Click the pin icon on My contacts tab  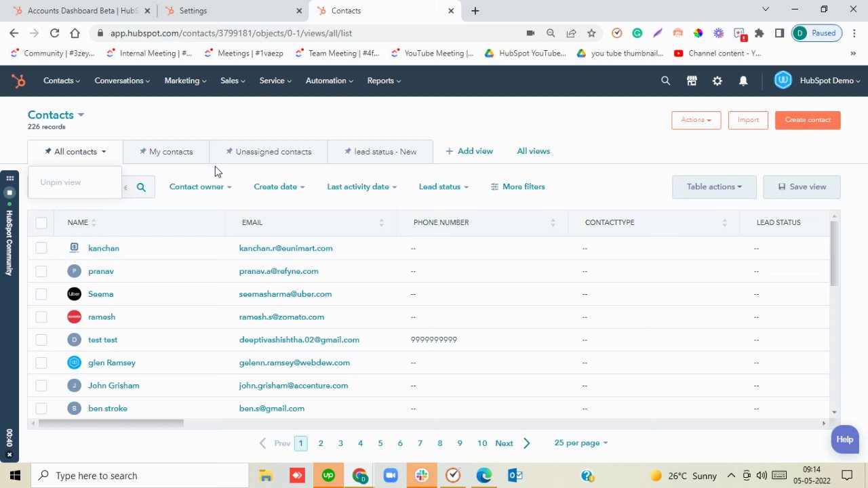pos(142,151)
